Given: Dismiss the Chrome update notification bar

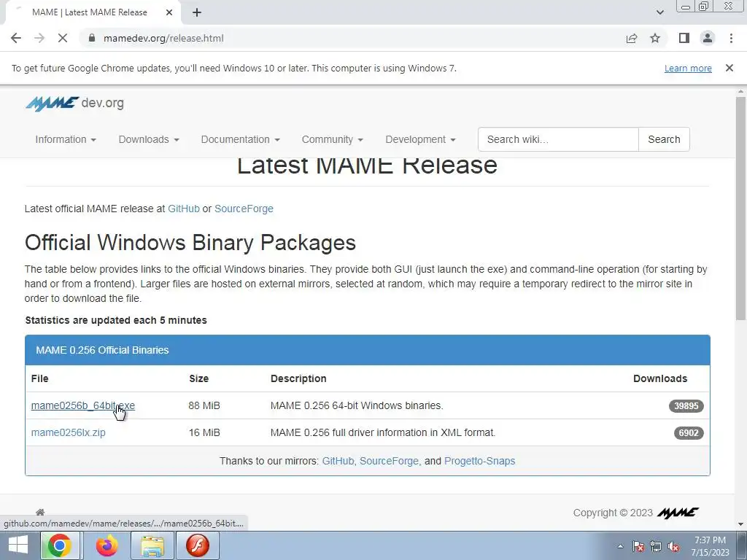Looking at the screenshot, I should pos(729,68).
